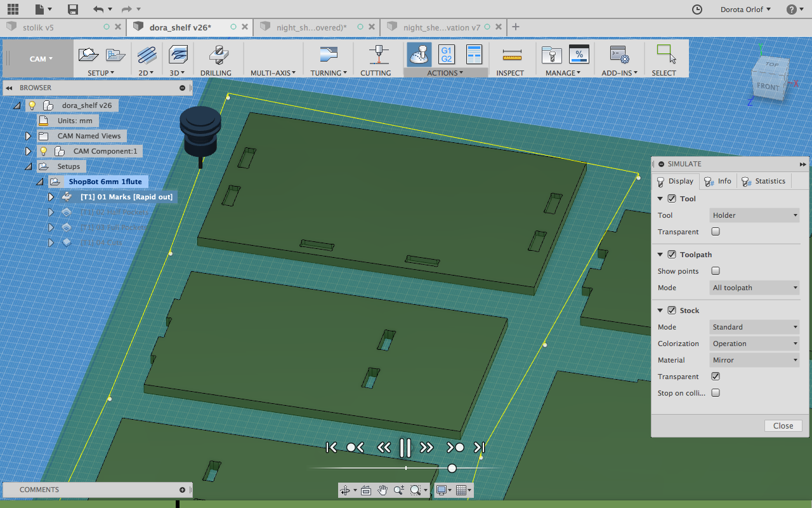Close the stolik v5 tab
The height and width of the screenshot is (508, 812).
click(x=118, y=27)
